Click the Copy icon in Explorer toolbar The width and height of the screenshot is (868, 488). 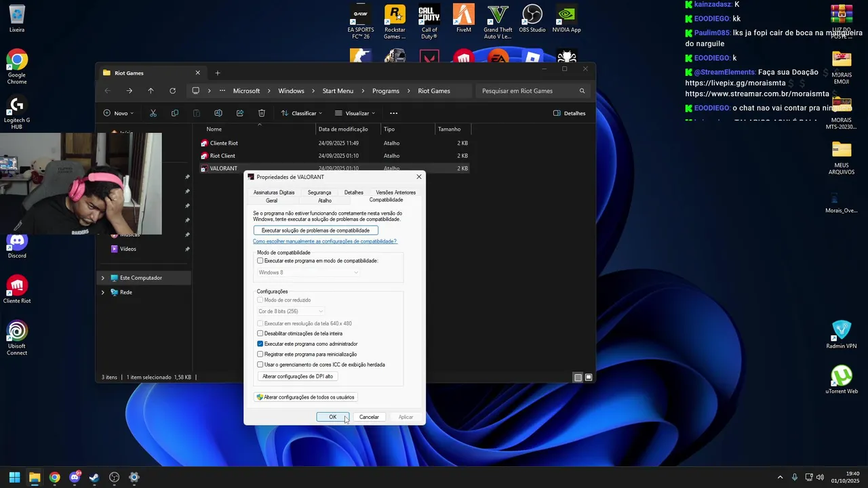pyautogui.click(x=175, y=113)
